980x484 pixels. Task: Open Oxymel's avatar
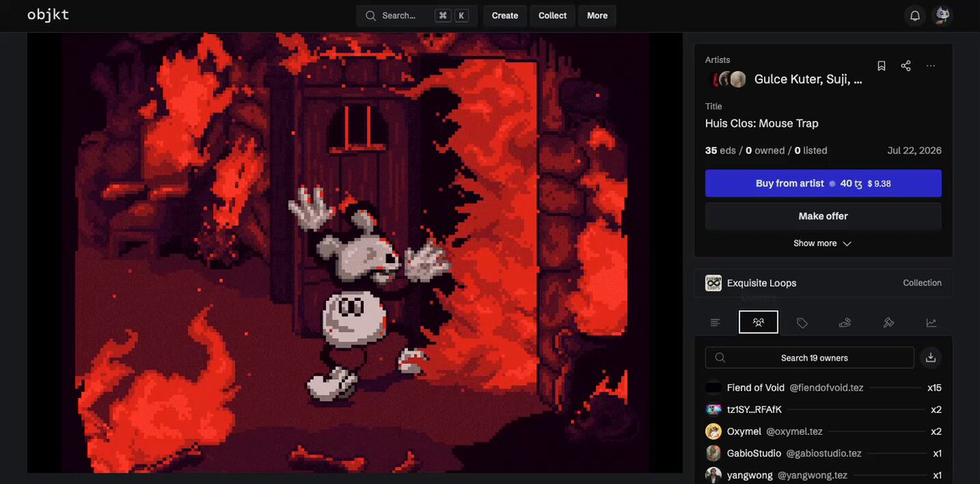714,432
